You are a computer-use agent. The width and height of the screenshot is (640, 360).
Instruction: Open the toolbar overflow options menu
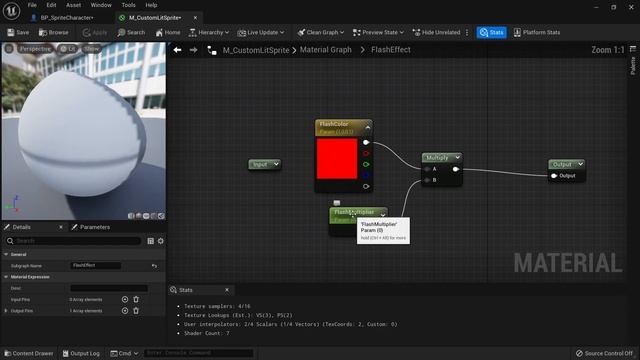(467, 33)
